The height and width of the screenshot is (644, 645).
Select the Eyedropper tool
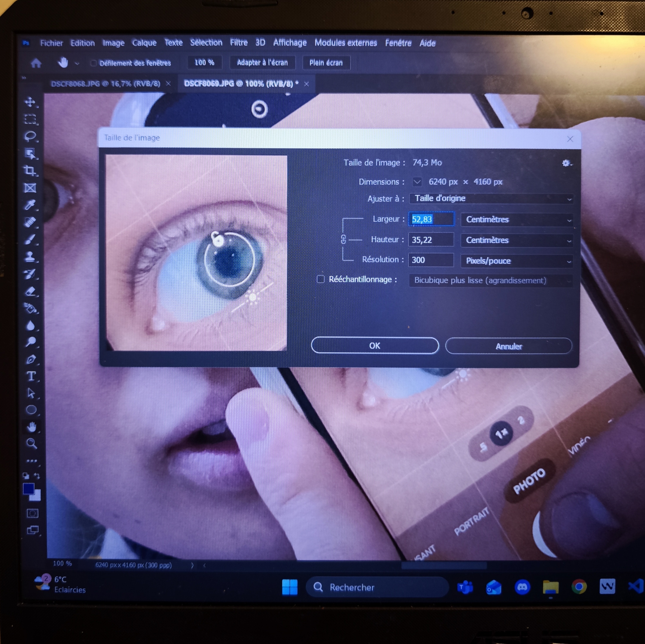tap(30, 205)
